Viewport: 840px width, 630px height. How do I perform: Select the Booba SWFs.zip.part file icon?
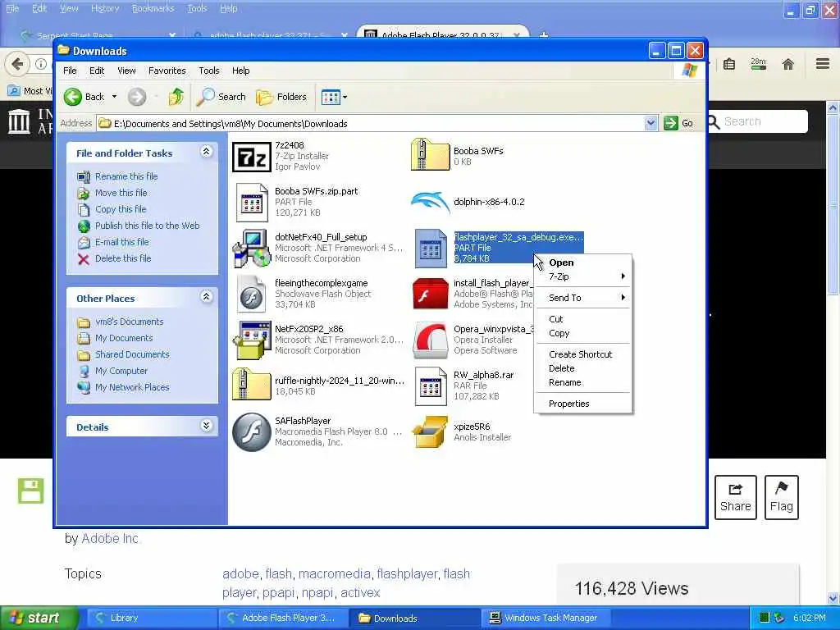click(x=252, y=203)
